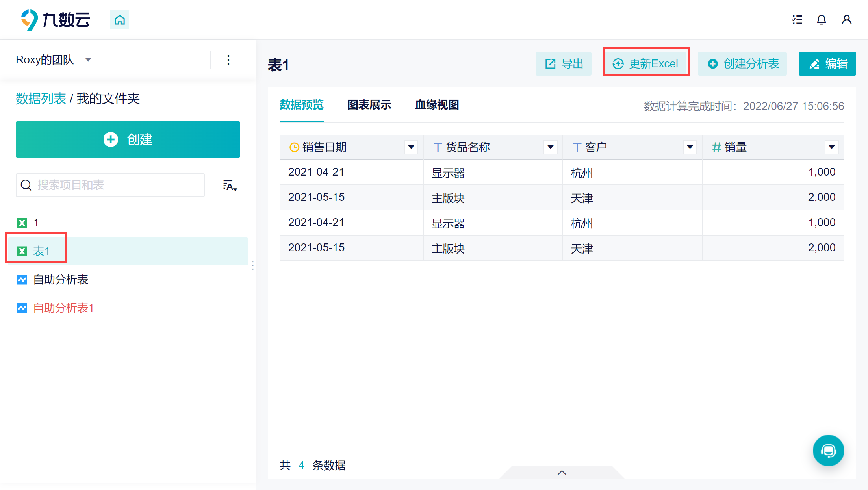Click the 导出 export button
This screenshot has height=490, width=868.
tap(564, 64)
